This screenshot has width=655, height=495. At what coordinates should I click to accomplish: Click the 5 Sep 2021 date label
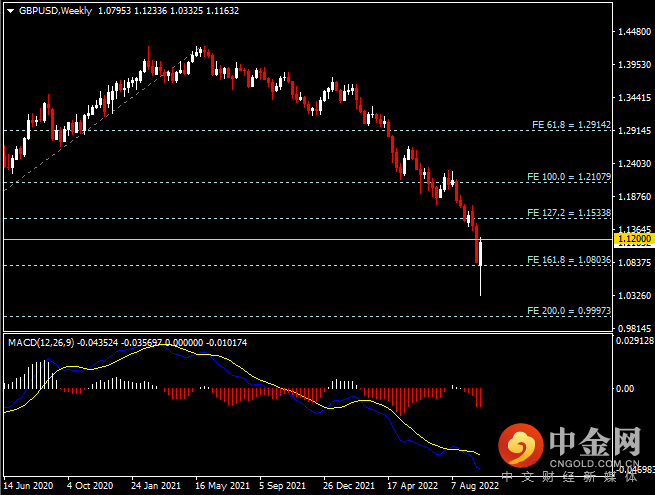(282, 486)
